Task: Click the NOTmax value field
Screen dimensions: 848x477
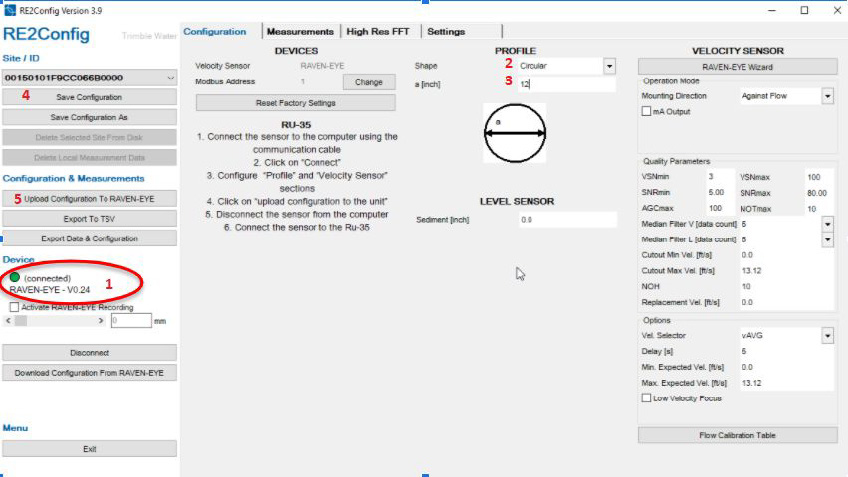Action: pos(819,209)
